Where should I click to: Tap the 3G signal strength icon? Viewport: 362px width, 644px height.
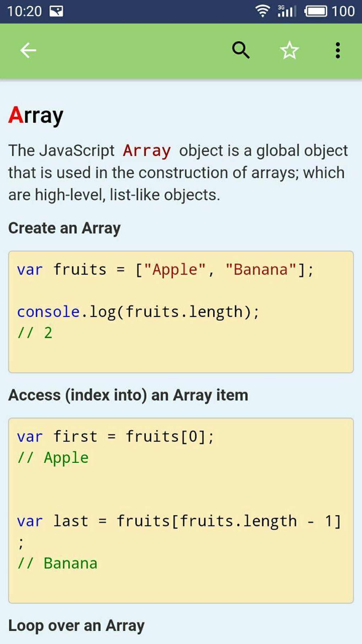(286, 11)
